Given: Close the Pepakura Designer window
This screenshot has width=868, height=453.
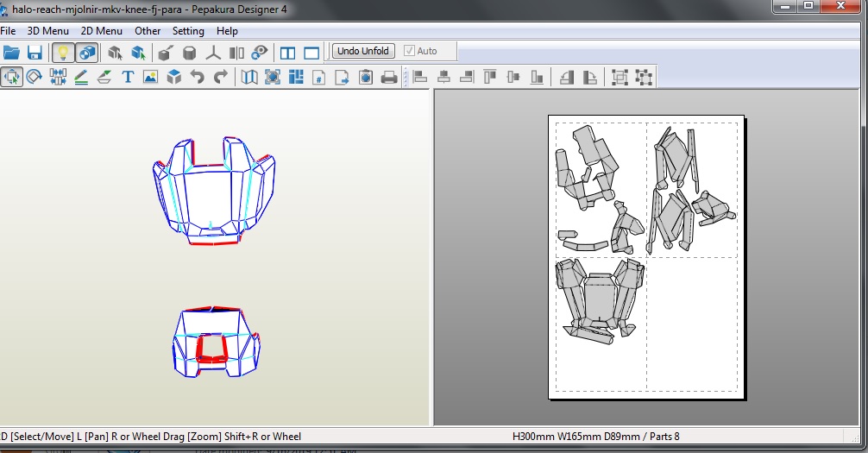Looking at the screenshot, I should 841,6.
